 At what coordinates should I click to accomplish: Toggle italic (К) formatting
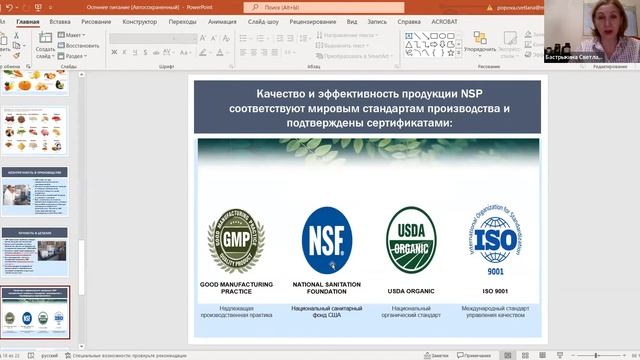[x=124, y=52]
